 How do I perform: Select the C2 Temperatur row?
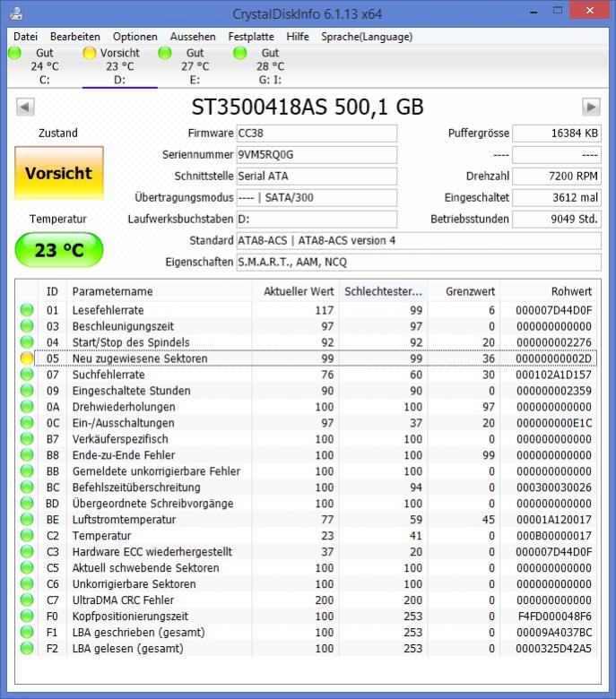(308, 535)
